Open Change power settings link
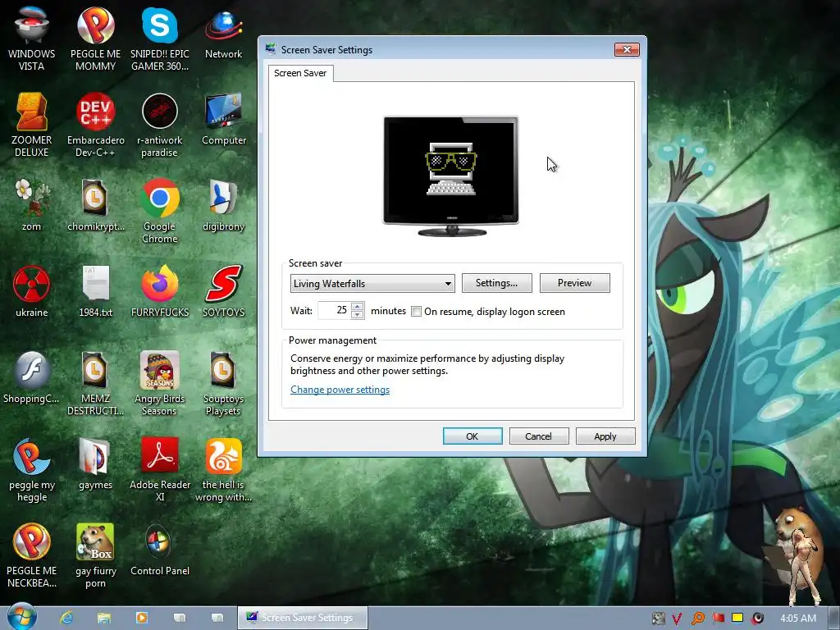 coord(340,390)
